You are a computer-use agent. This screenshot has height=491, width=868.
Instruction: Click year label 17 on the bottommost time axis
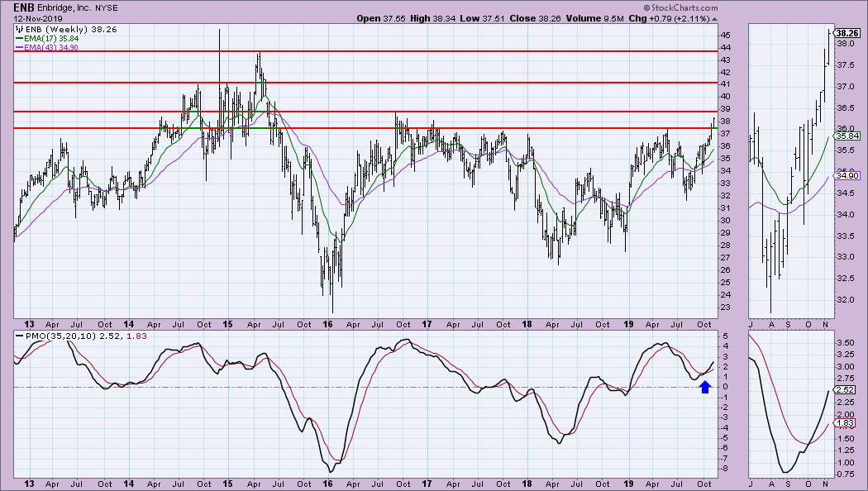point(427,484)
